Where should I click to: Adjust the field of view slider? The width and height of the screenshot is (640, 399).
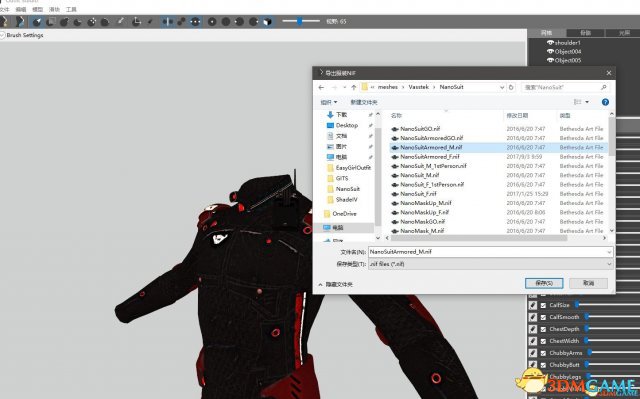point(300,21)
